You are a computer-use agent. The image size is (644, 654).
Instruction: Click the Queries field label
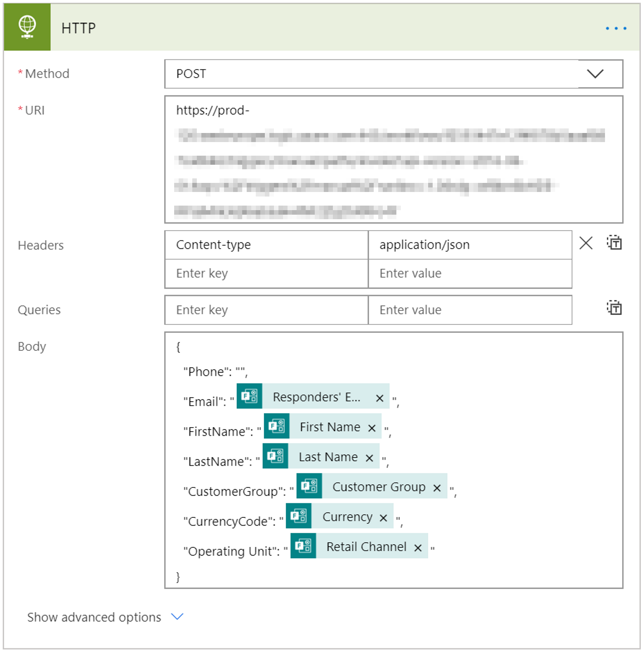39,310
